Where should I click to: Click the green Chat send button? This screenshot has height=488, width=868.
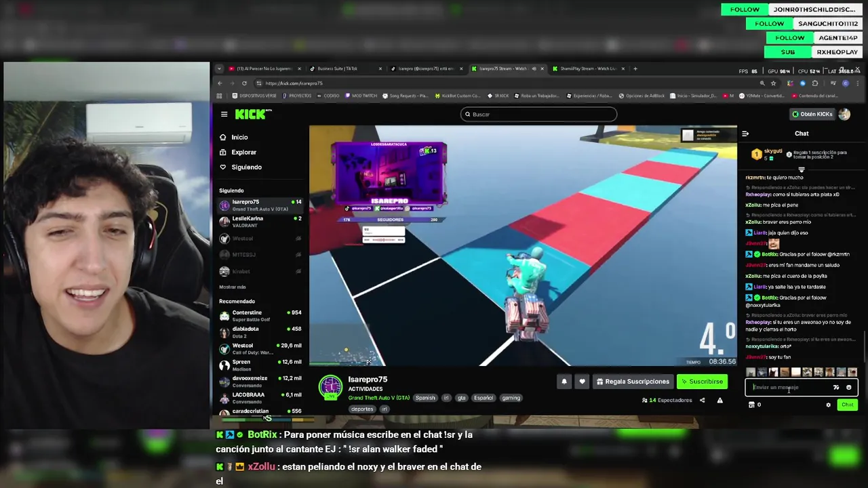pyautogui.click(x=847, y=405)
